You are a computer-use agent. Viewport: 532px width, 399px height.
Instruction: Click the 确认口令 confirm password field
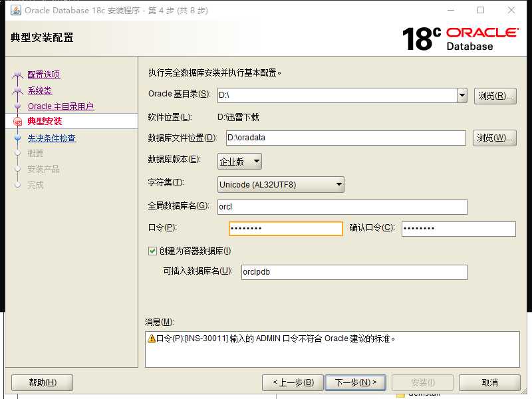click(459, 229)
